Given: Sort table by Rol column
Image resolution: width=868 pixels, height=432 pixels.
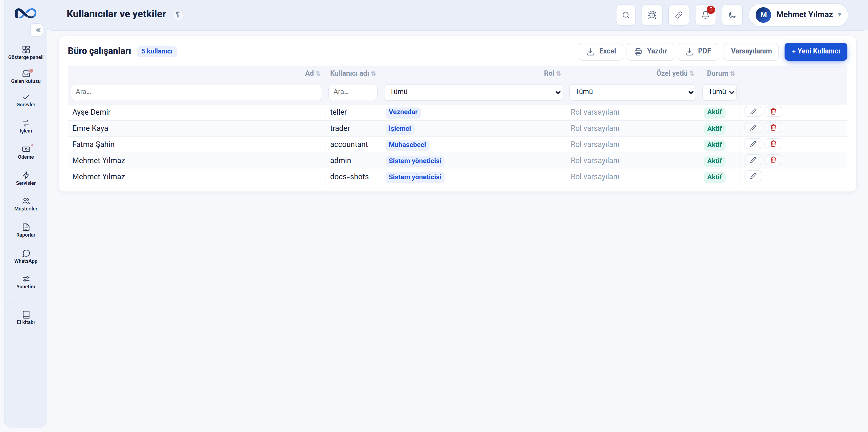Looking at the screenshot, I should 552,73.
